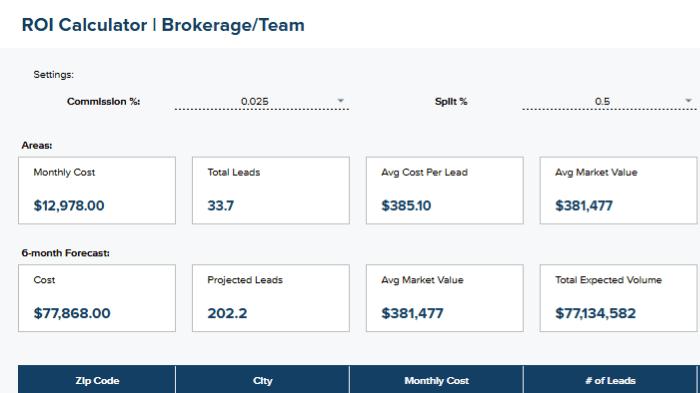Open the Commission % dropdown arrow
The image size is (700, 393).
[341, 101]
